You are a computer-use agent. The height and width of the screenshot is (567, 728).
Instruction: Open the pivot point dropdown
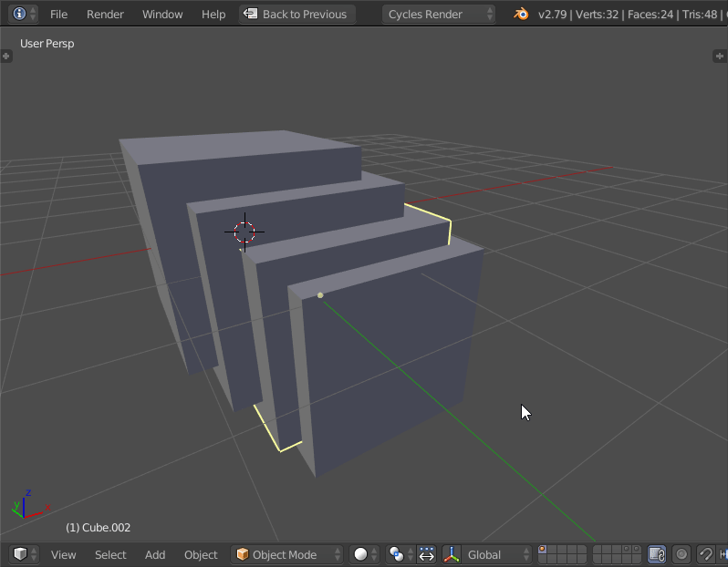coord(400,554)
